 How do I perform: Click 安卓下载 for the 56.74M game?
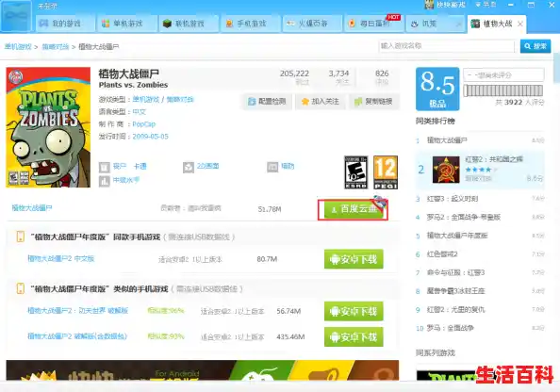click(x=354, y=311)
